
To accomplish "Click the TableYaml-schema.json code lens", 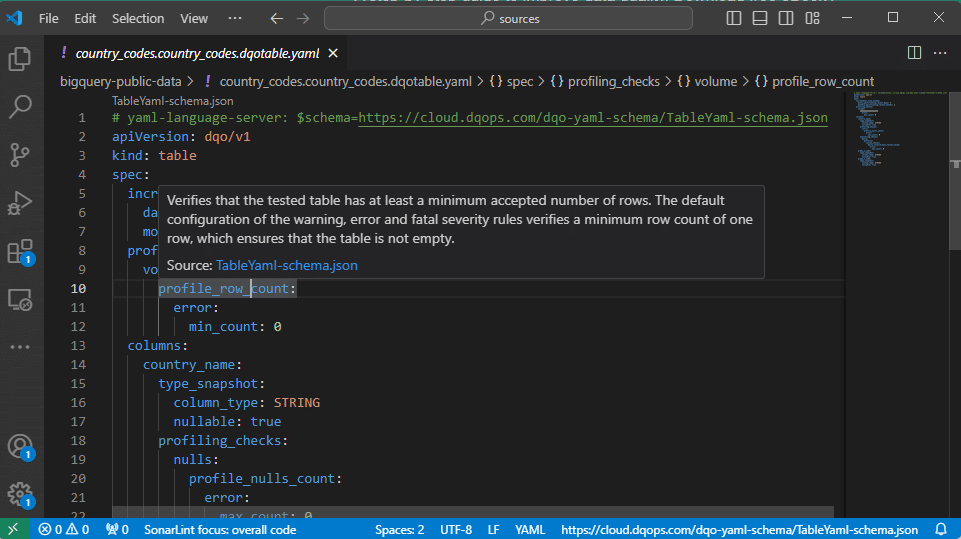I will (172, 101).
